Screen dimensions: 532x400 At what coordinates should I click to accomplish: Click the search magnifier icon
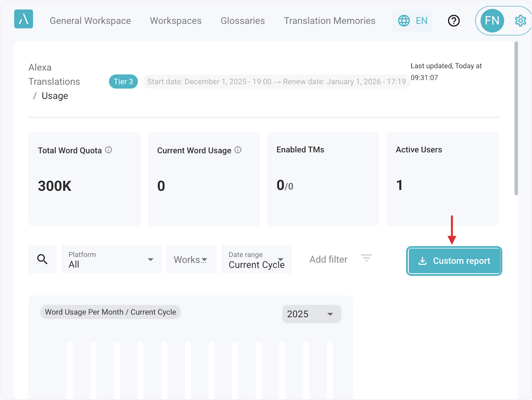[x=43, y=259]
